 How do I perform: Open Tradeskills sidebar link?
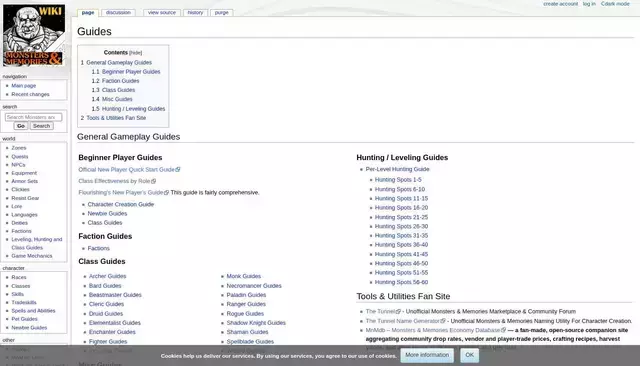click(x=24, y=302)
